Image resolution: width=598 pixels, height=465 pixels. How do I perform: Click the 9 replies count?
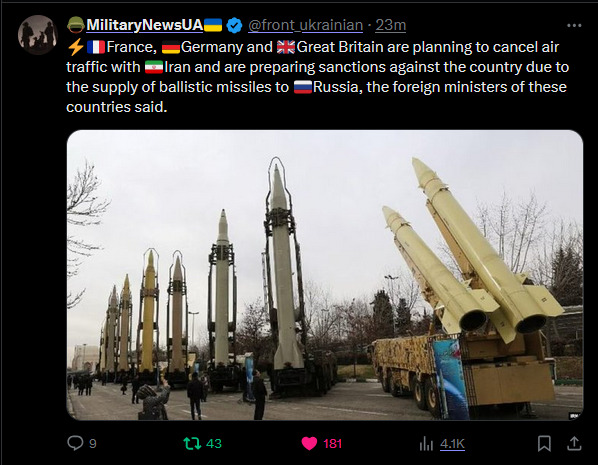click(93, 444)
